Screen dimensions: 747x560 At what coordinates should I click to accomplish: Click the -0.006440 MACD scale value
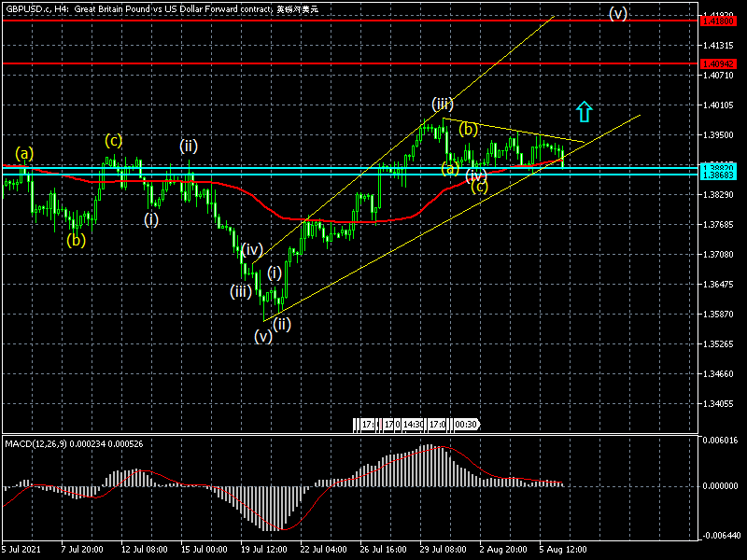point(720,536)
